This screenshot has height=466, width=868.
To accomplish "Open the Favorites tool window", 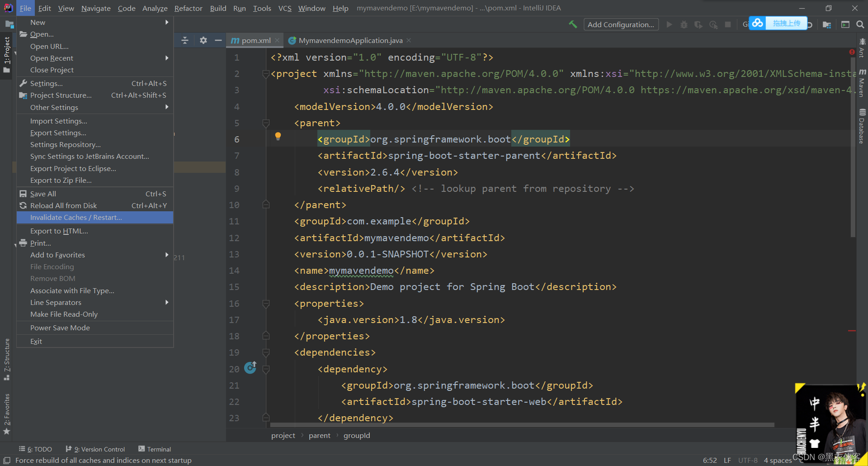I will pyautogui.click(x=7, y=414).
